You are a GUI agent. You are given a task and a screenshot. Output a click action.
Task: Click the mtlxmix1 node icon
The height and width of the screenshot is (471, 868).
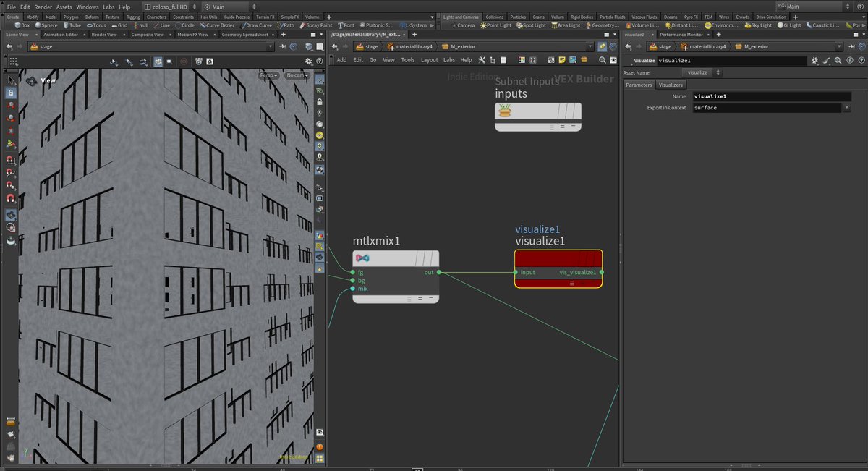[363, 258]
